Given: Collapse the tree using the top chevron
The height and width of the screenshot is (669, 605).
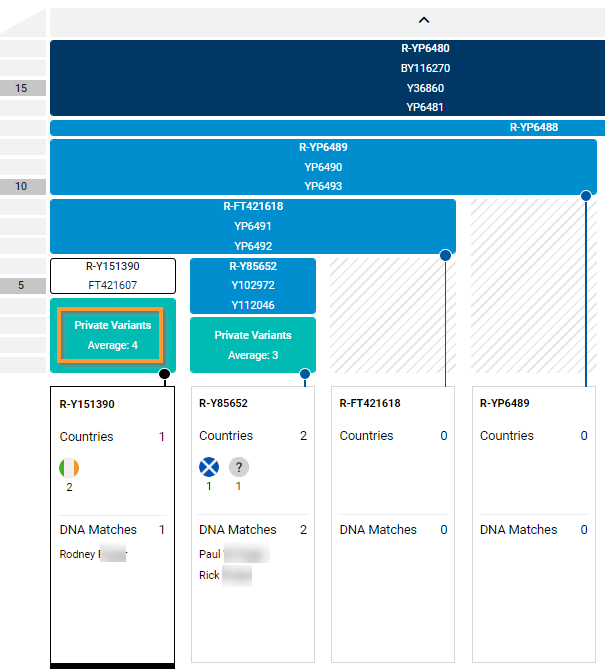Looking at the screenshot, I should (423, 20).
